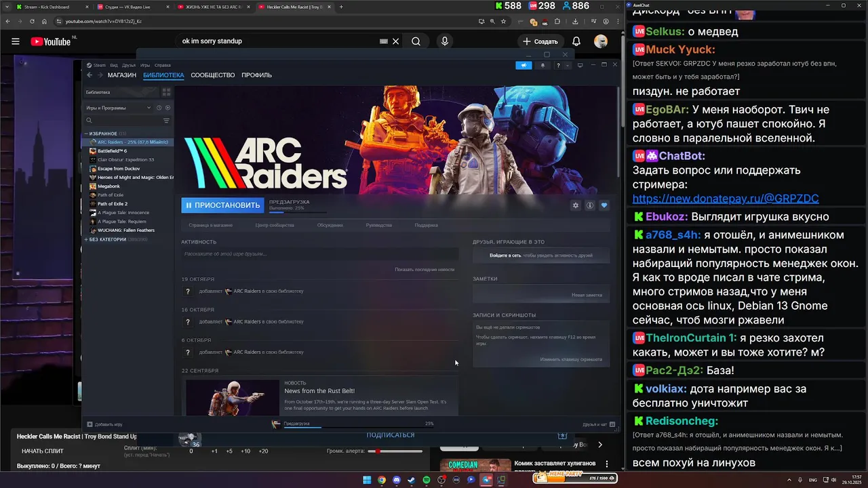Open ARC Raiders game info icon
The image size is (868, 488).
(590, 205)
